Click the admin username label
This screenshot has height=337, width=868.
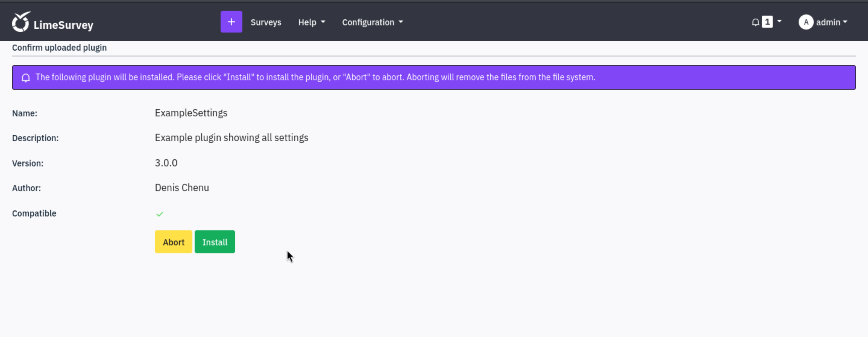tap(828, 22)
